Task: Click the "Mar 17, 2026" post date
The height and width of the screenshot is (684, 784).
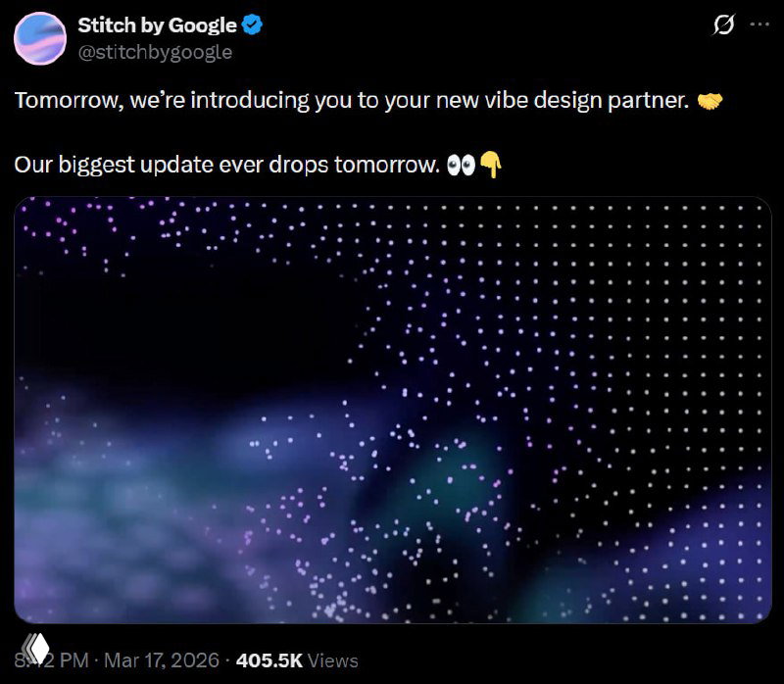Action: [161, 660]
